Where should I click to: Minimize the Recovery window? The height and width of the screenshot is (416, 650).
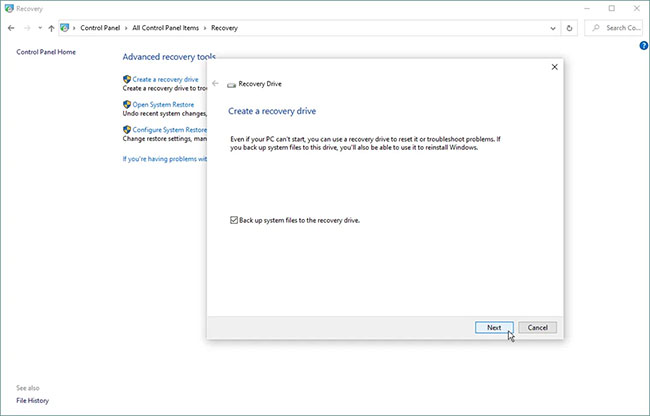coord(587,8)
